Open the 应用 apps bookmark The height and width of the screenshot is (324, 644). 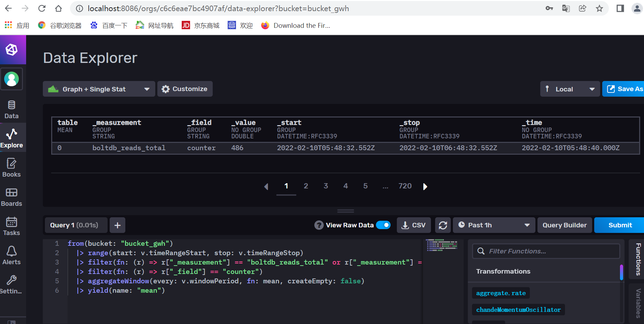click(x=17, y=25)
